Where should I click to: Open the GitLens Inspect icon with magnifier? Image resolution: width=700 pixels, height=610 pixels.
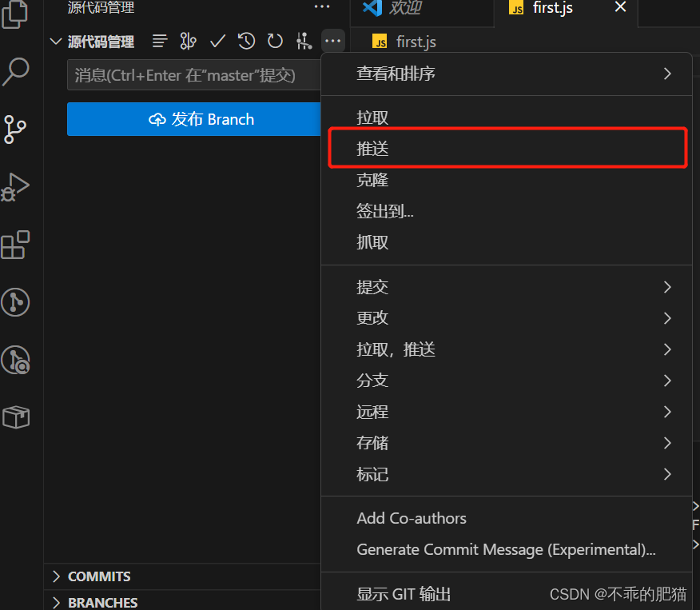16,360
